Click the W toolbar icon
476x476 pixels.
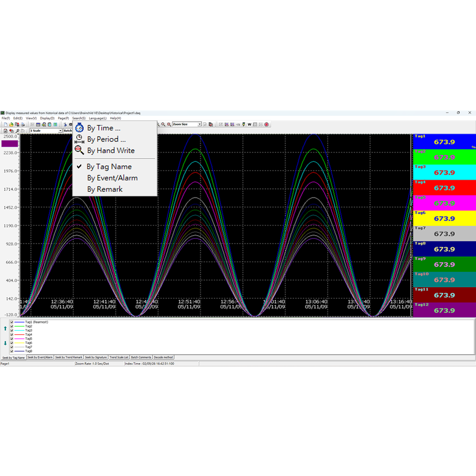249,124
